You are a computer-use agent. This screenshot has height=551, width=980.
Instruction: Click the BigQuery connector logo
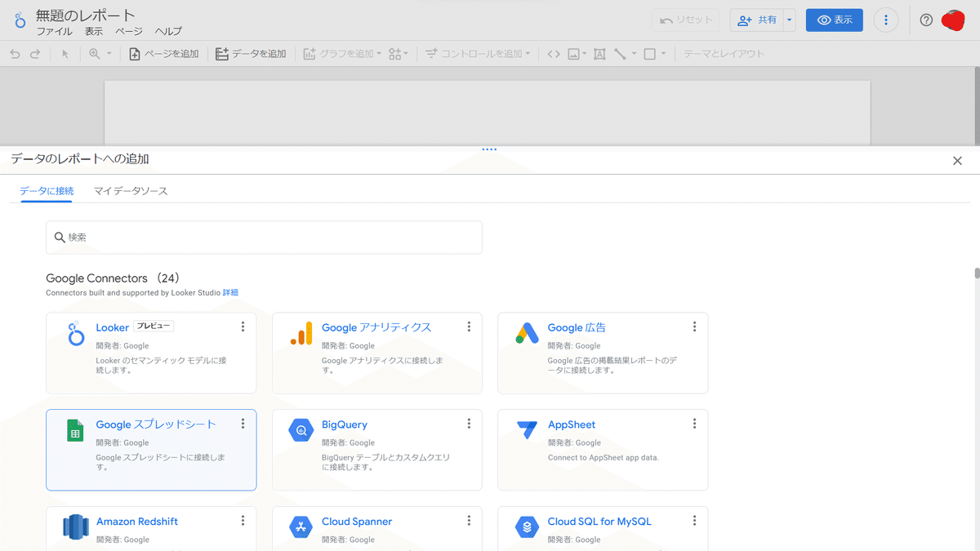[x=301, y=430]
